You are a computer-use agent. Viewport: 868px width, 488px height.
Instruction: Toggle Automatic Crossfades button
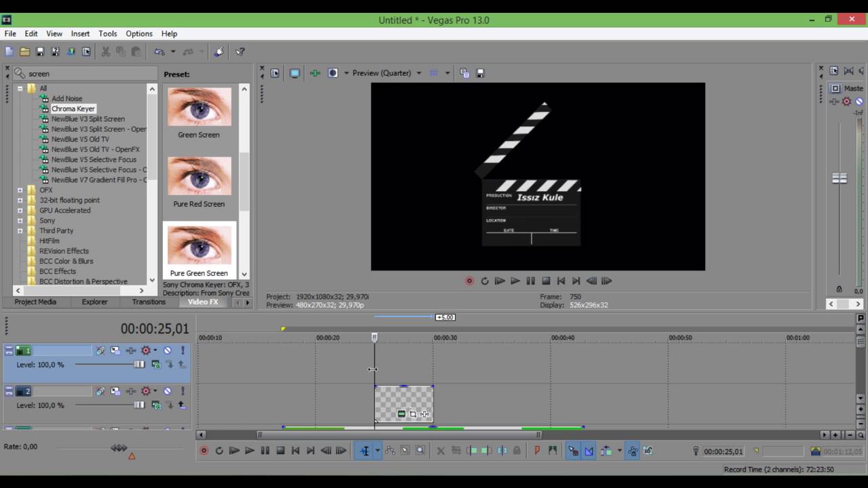[589, 451]
